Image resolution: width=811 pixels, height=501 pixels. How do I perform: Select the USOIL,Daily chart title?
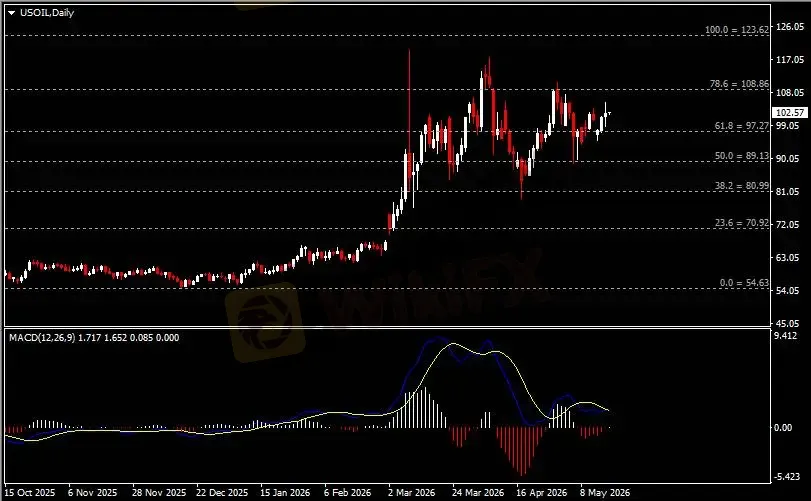tap(47, 13)
